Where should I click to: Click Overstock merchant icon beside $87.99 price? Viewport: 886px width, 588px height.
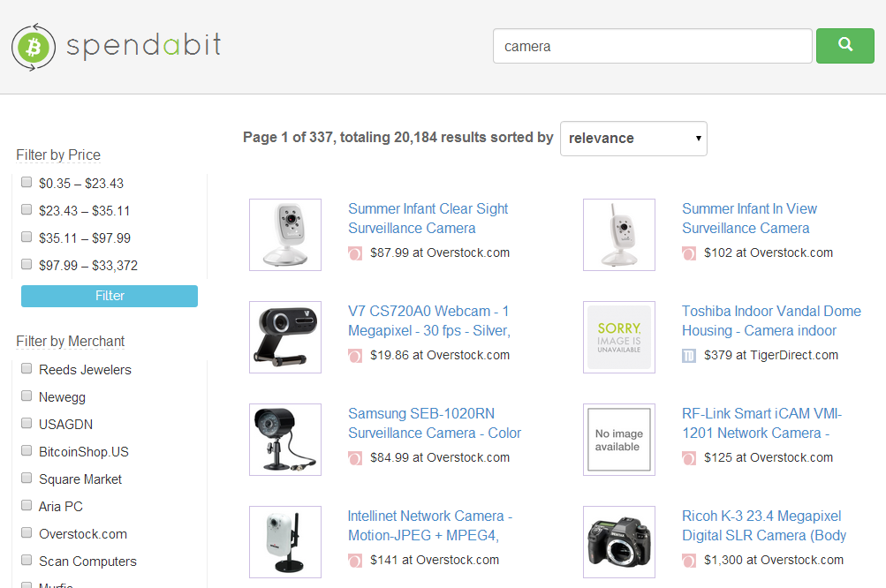click(355, 253)
